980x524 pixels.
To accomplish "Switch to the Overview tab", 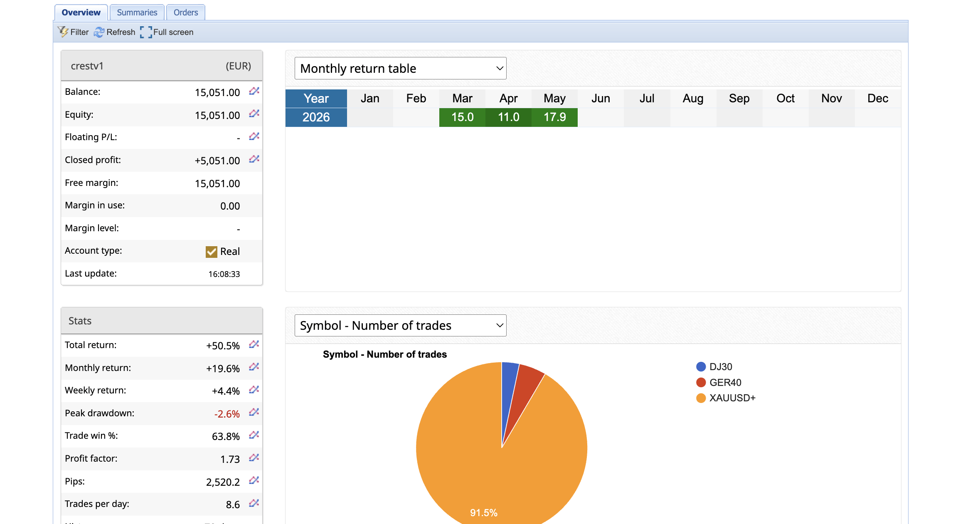I will (81, 12).
